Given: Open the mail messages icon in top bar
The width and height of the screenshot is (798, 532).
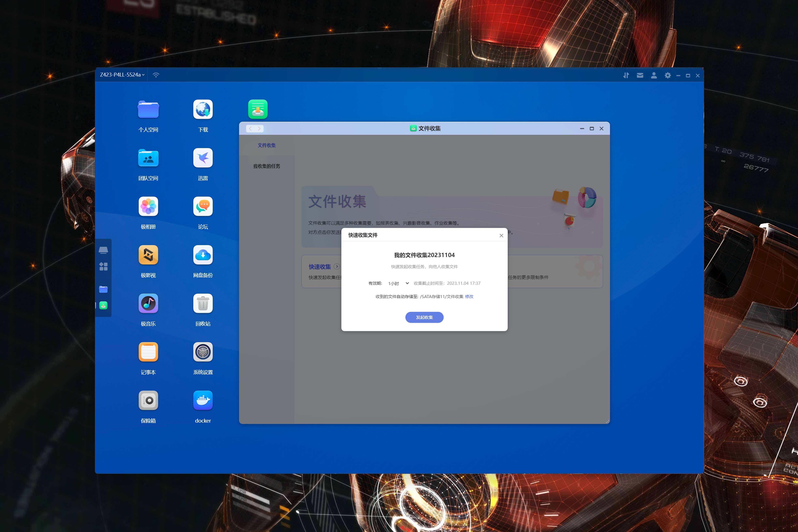Looking at the screenshot, I should pyautogui.click(x=640, y=75).
